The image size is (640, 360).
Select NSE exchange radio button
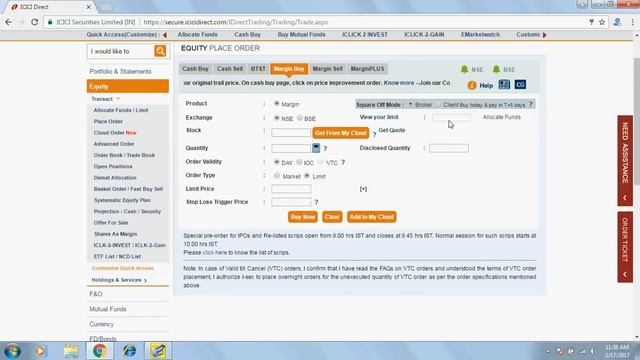click(x=277, y=118)
